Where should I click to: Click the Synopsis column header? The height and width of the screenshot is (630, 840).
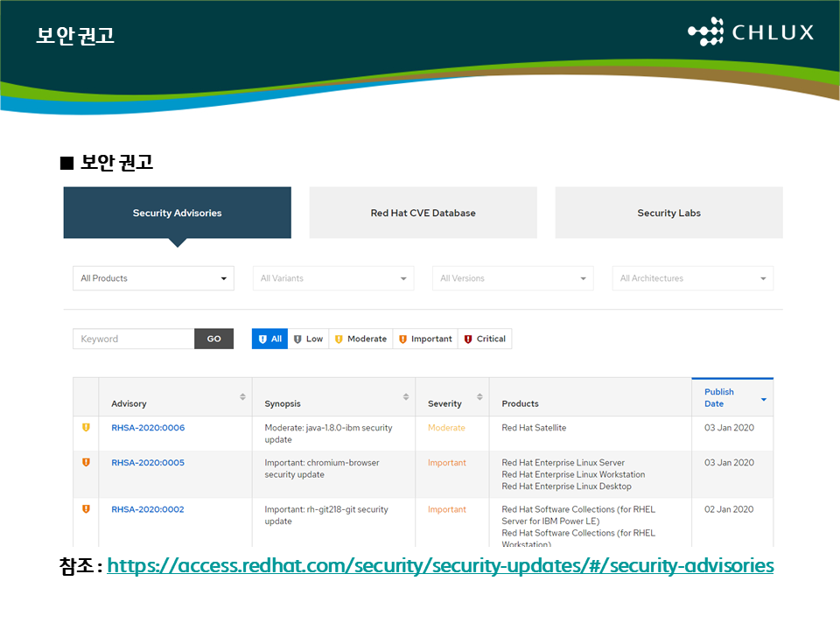(x=333, y=397)
